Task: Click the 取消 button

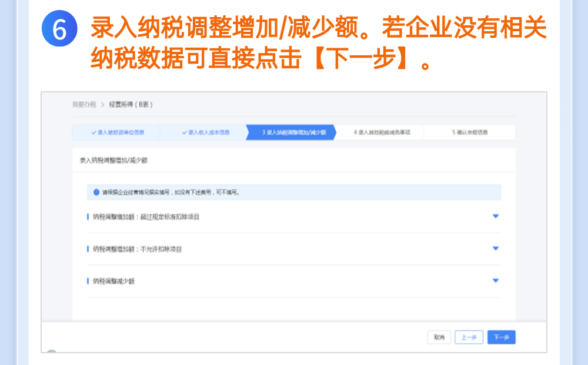Action: pyautogui.click(x=439, y=337)
